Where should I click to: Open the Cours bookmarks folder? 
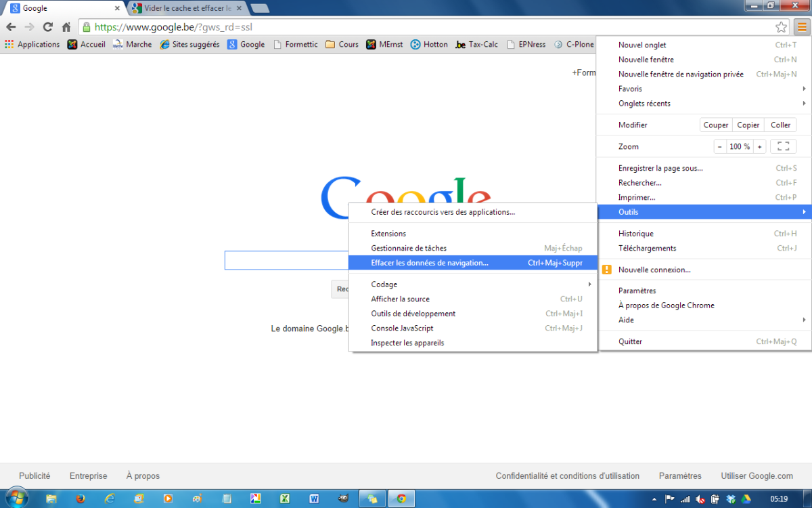pyautogui.click(x=342, y=45)
